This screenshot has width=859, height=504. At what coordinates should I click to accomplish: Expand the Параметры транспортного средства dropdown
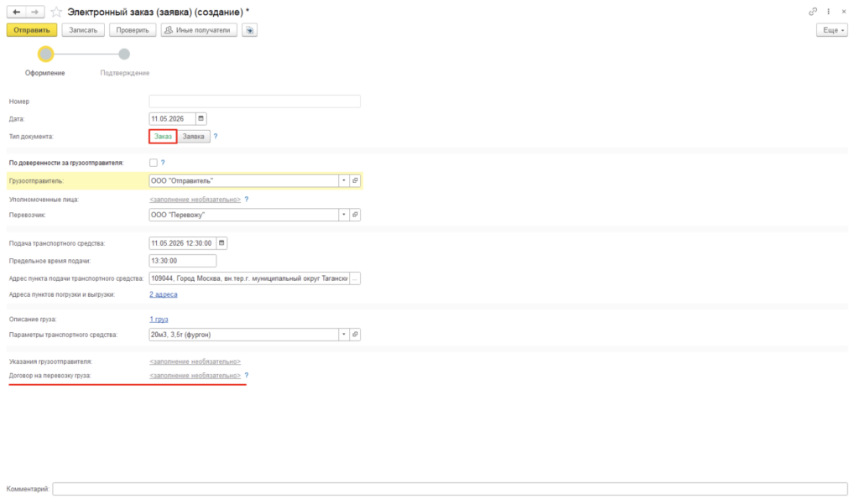344,335
